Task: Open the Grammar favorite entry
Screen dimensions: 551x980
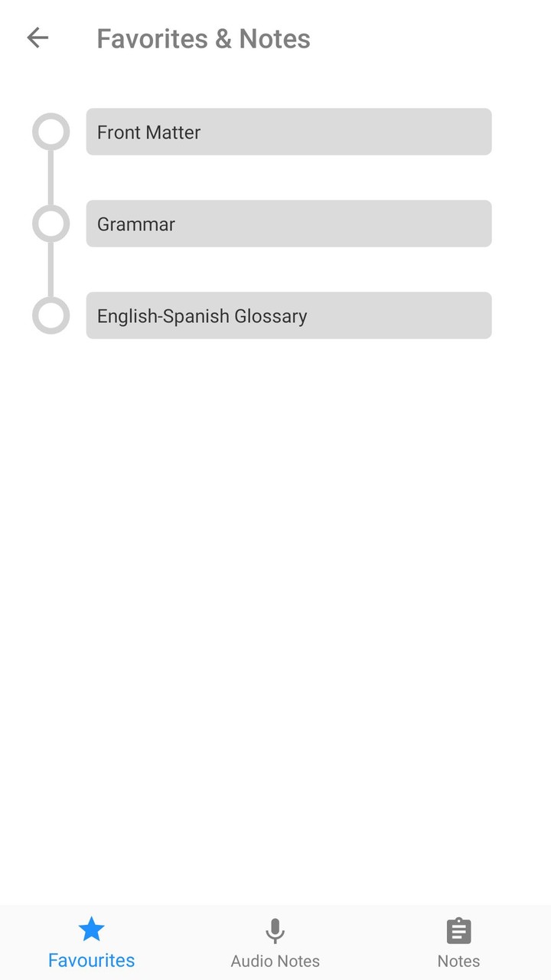Action: pos(289,224)
